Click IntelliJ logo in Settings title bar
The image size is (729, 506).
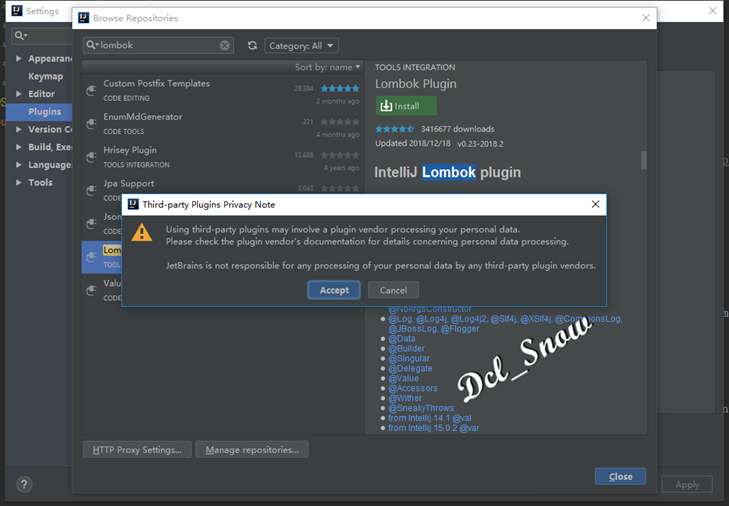coord(17,10)
